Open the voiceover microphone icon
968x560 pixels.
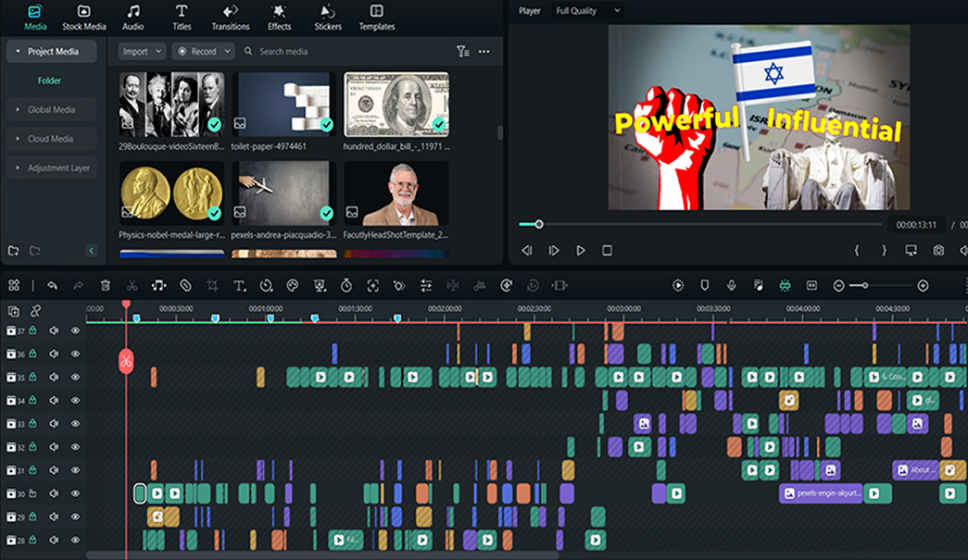coord(731,286)
